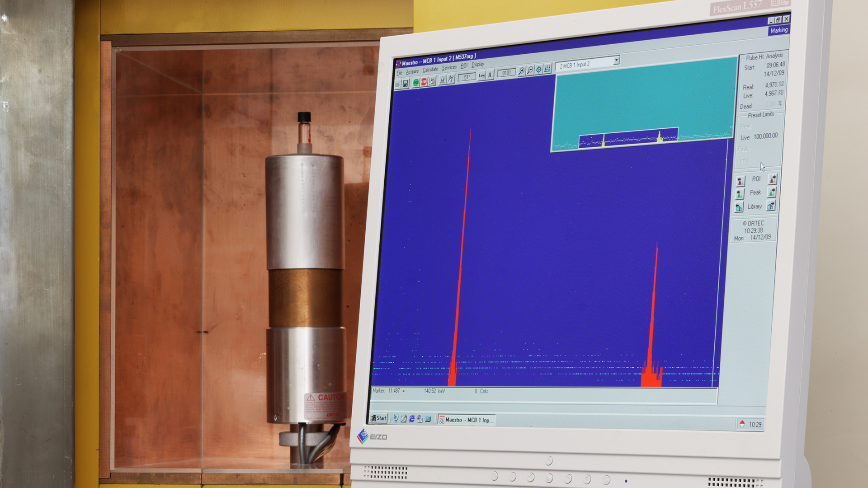Toggle the Log scale button
The height and width of the screenshot is (488, 868).
tap(481, 76)
